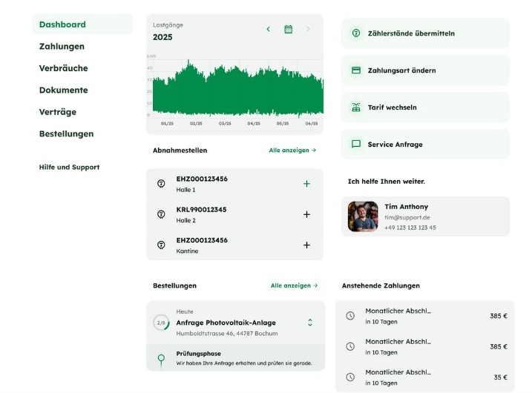Expand the EHZ000123456 Halle 1 entry

pos(306,184)
